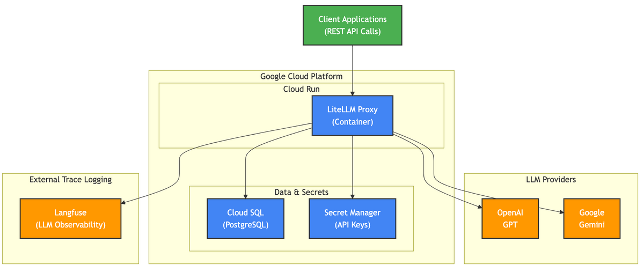Select the arrowhead entering Google Gemini
The width and height of the screenshot is (644, 265).
pyautogui.click(x=560, y=213)
